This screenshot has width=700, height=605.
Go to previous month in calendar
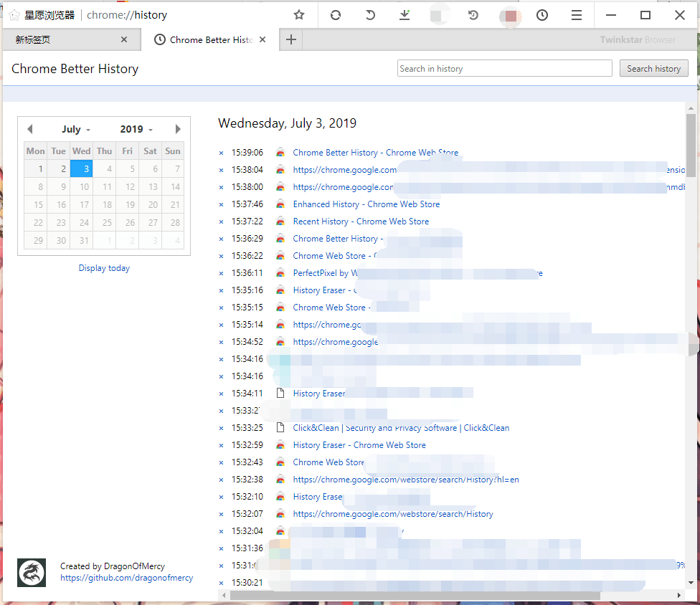tap(30, 129)
